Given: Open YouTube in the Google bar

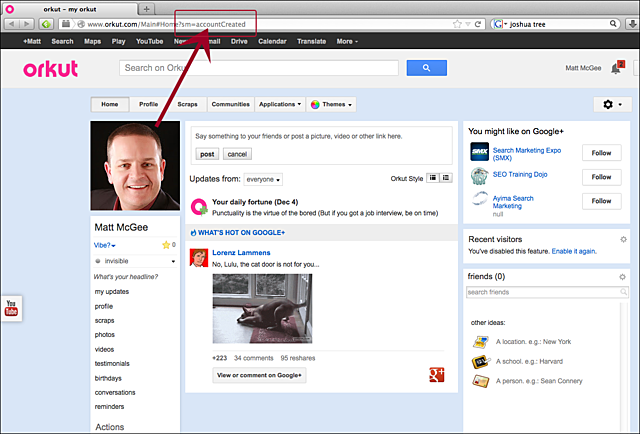Looking at the screenshot, I should coord(149,41).
